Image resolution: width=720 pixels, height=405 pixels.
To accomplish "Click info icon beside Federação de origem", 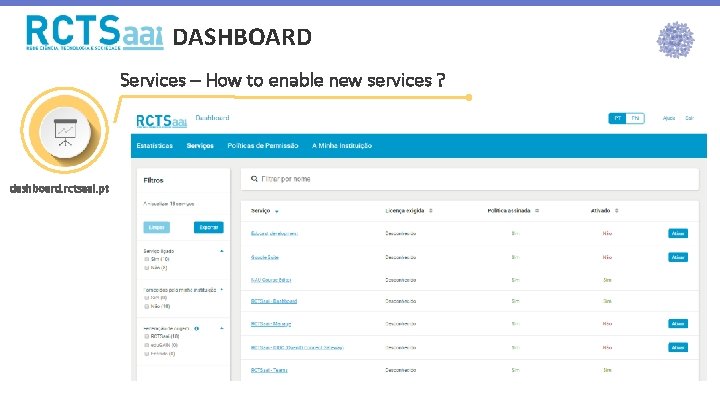I will pyautogui.click(x=198, y=328).
